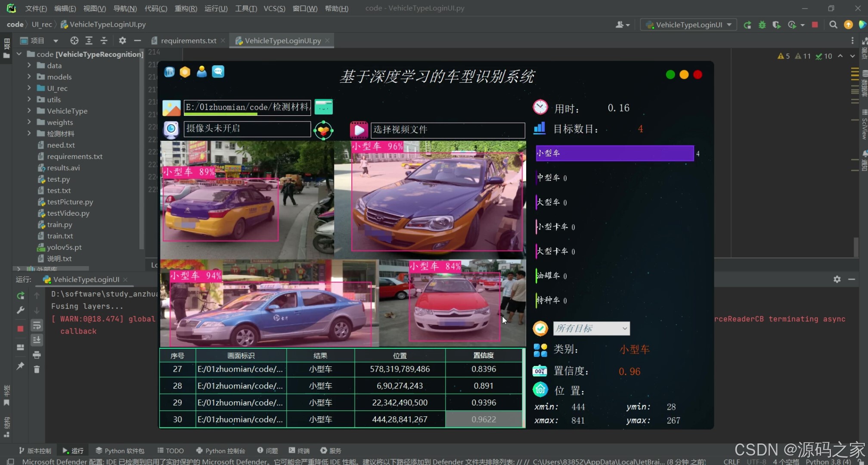Click the camera icon next to 摄像头未开启
The width and height of the screenshot is (868, 465).
tap(171, 129)
